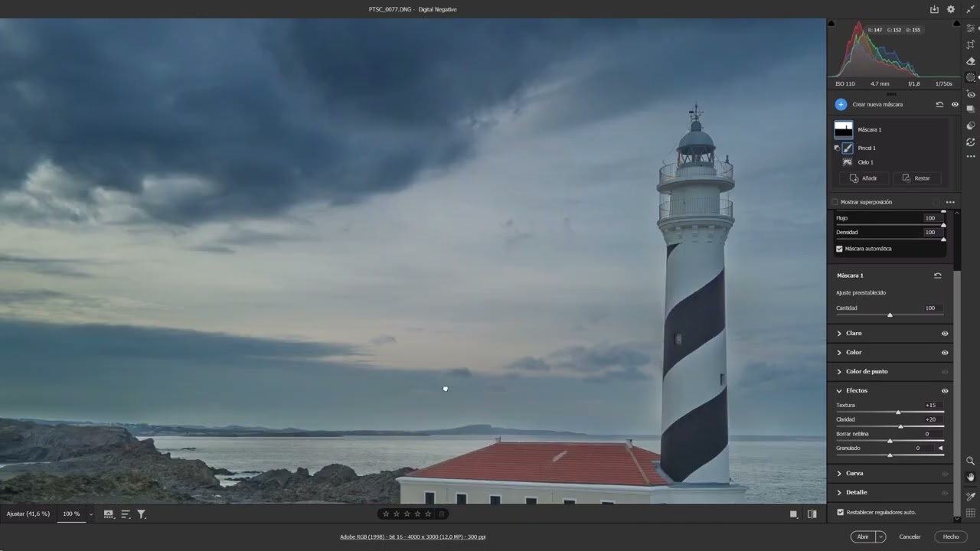Select the color sampler eyedropper tool
This screenshot has width=980, height=551.
[971, 497]
